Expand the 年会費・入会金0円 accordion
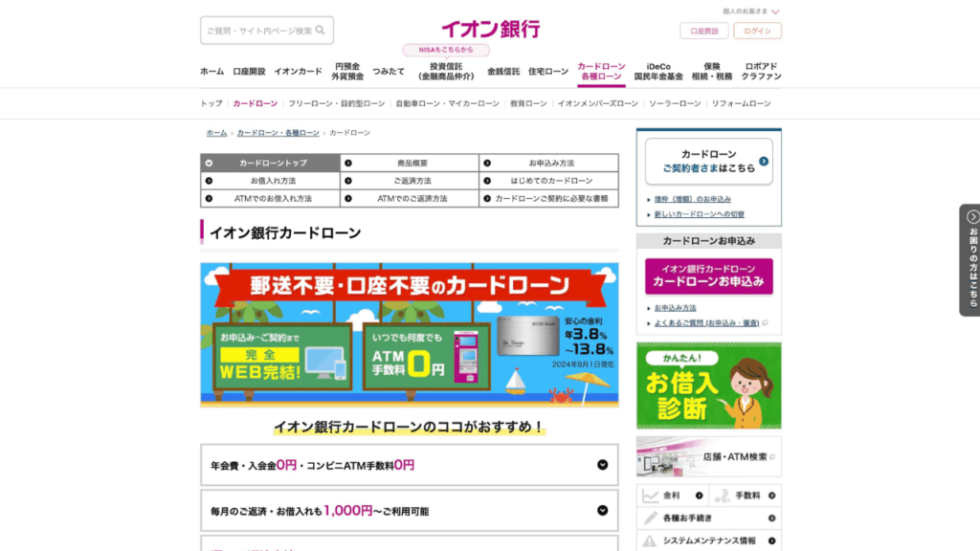 coord(410,465)
